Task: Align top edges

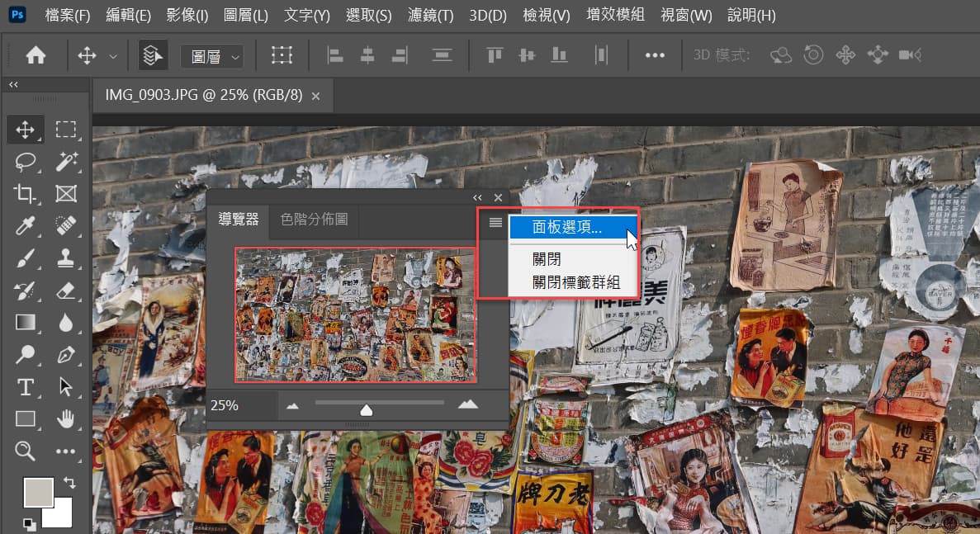Action: coord(495,55)
